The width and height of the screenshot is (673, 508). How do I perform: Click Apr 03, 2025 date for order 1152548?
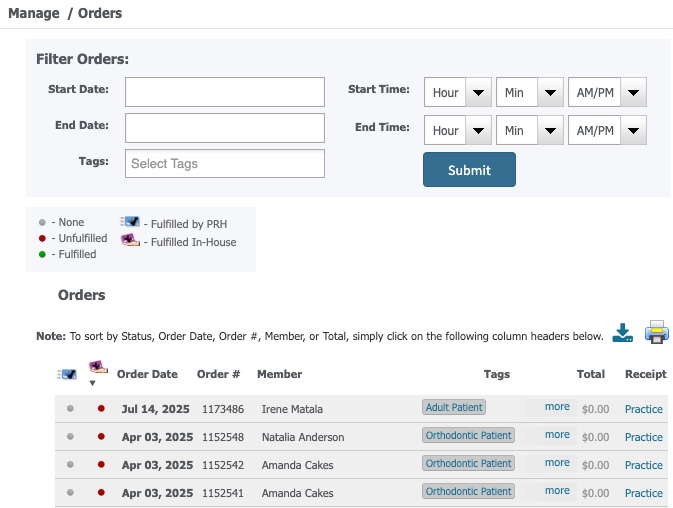(x=157, y=437)
